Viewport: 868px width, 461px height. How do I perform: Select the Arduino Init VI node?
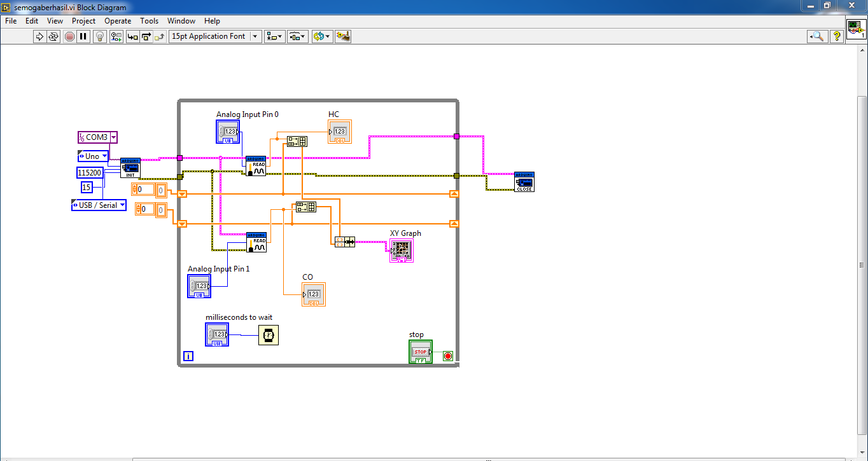pyautogui.click(x=130, y=168)
